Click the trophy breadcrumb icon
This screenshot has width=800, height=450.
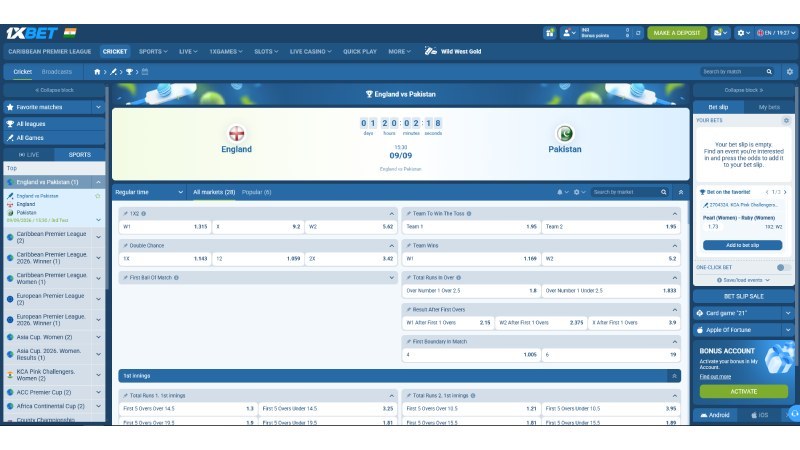(129, 72)
